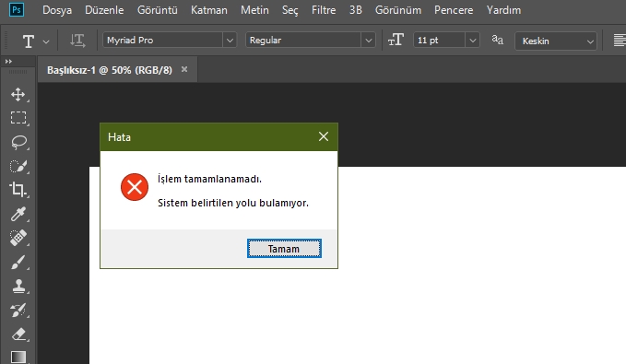Open the Katman menu
This screenshot has width=626, height=364.
pos(208,10)
